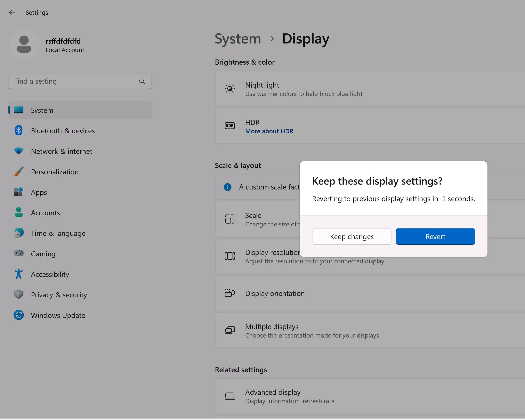The height and width of the screenshot is (420, 525).
Task: Go to the Personalization settings page
Action: (55, 172)
